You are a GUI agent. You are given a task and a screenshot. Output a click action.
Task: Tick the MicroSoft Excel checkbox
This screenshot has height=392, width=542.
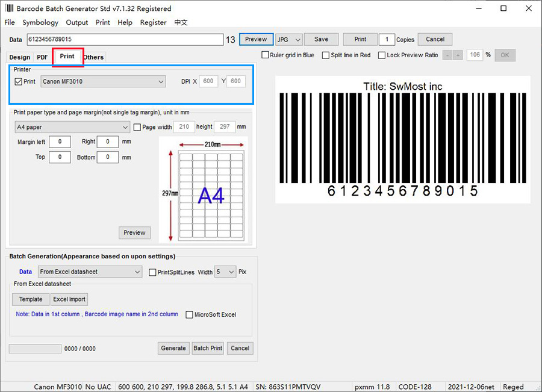(x=190, y=314)
